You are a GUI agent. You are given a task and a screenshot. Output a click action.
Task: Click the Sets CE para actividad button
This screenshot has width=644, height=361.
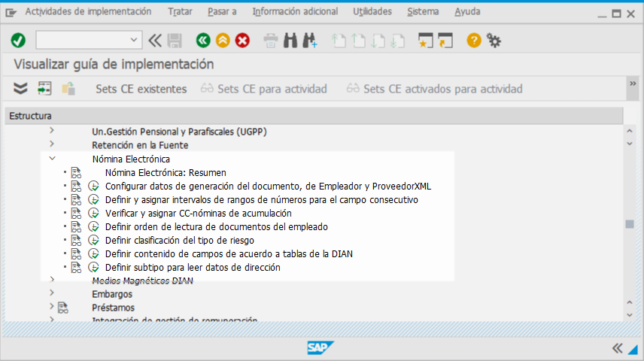point(263,89)
